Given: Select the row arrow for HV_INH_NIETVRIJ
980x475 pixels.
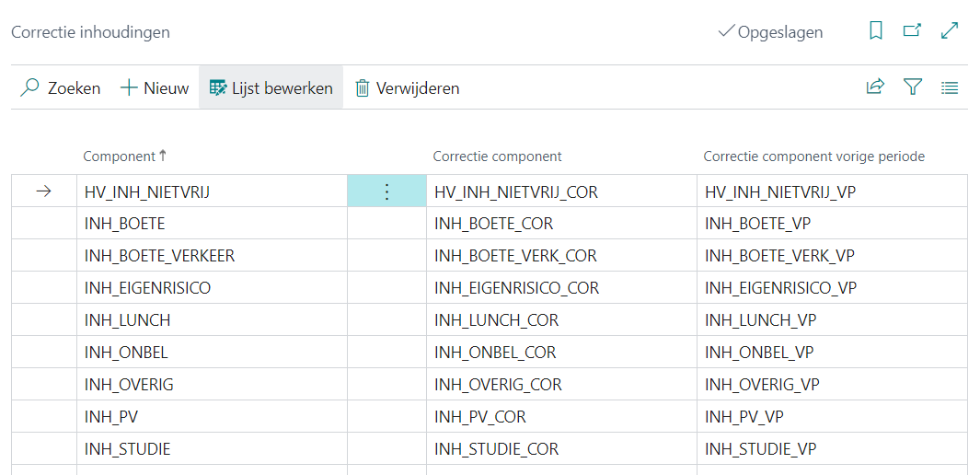Looking at the screenshot, I should (43, 191).
